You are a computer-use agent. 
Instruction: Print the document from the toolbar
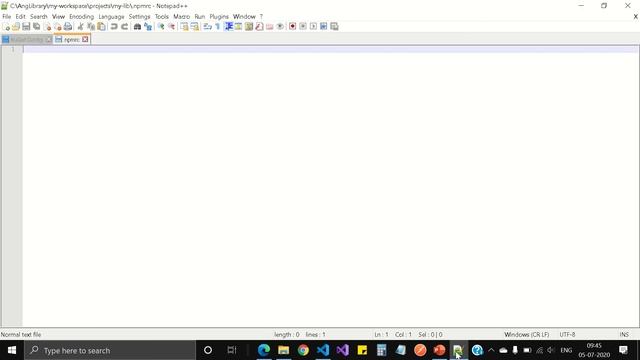point(68,27)
